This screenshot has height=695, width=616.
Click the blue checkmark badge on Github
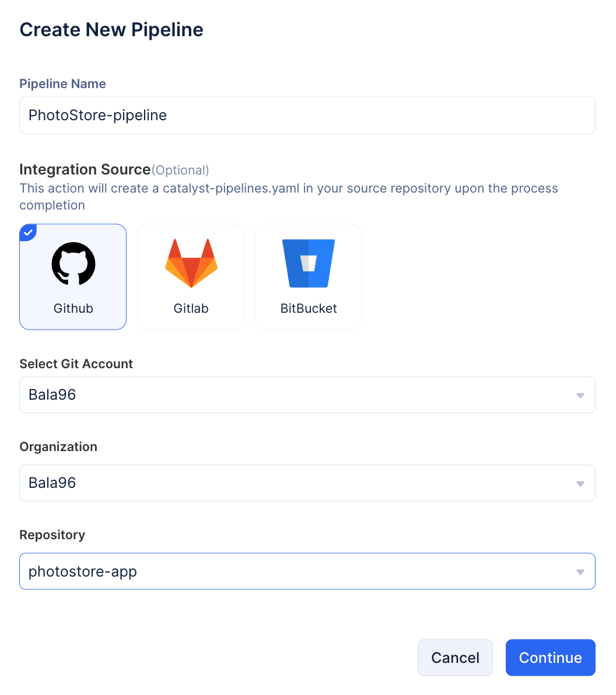(x=27, y=232)
